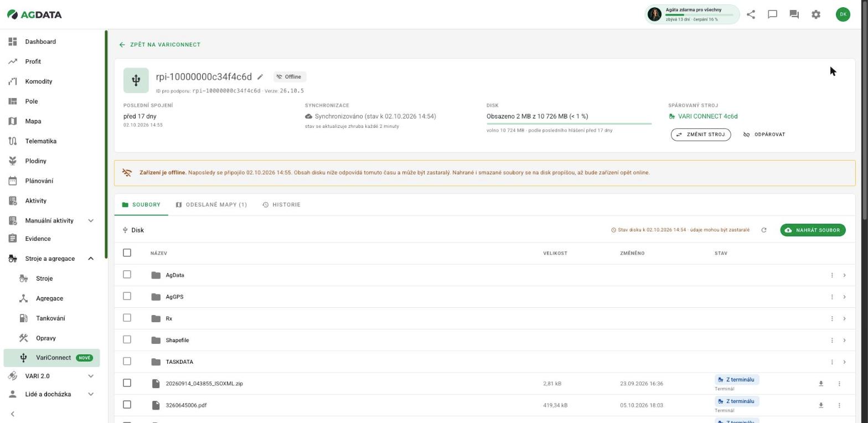Click the disk usage progress bar
Screen dimensions: 868x423
pos(569,124)
